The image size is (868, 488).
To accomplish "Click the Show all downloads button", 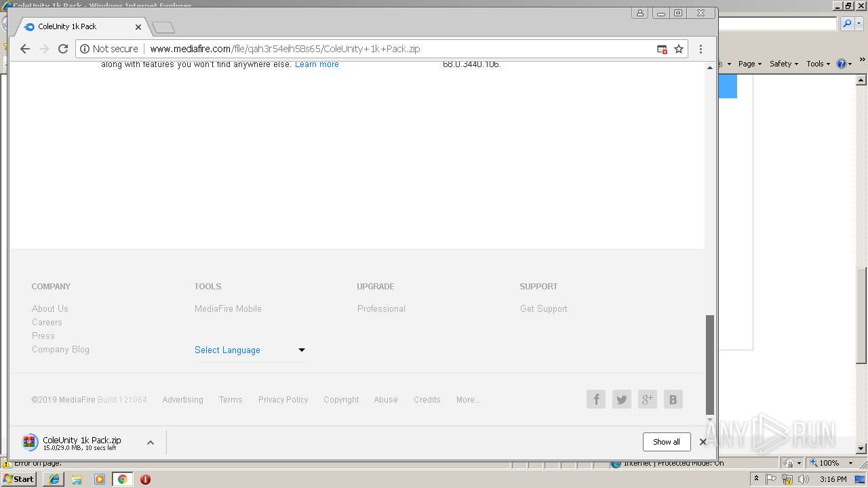I will tap(667, 442).
